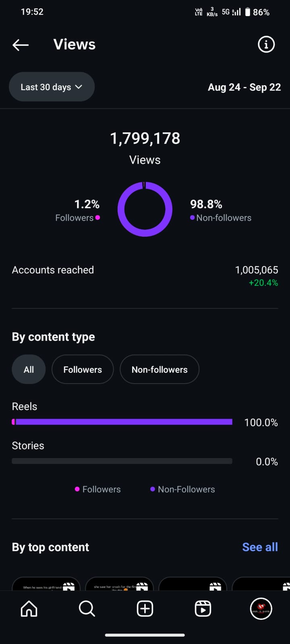Open the Accounts reached row

pyautogui.click(x=145, y=270)
